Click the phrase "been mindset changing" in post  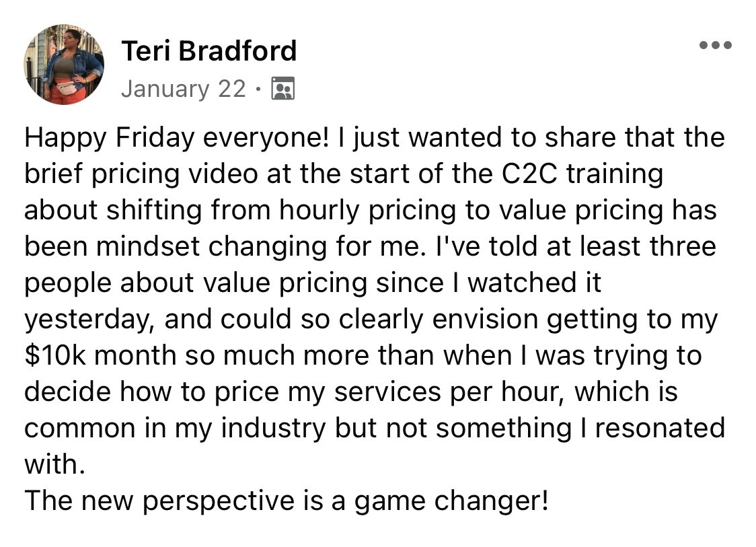pyautogui.click(x=177, y=246)
